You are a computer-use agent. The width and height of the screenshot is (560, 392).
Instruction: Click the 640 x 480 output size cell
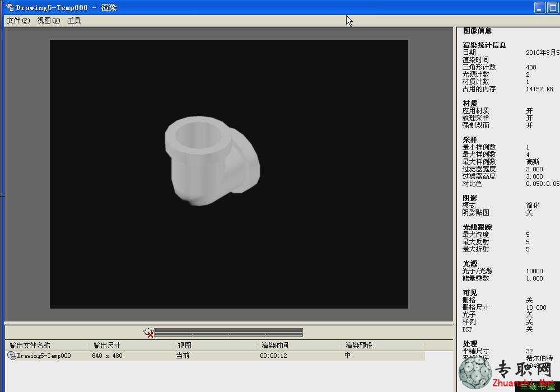[x=107, y=356]
